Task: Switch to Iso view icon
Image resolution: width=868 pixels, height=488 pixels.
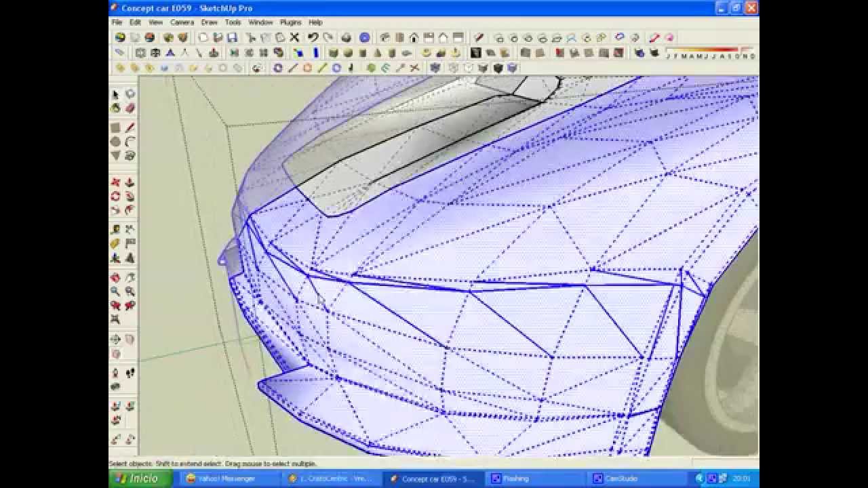Action: 384,38
